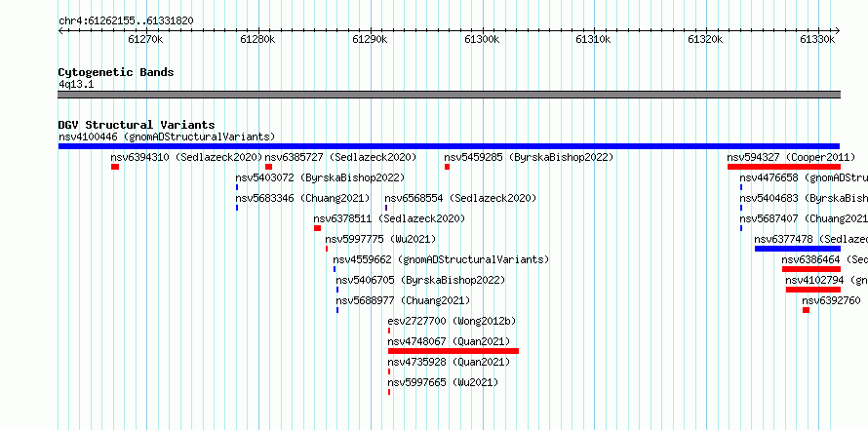This screenshot has width=868, height=430.
Task: Click nsv4559662 gnomADStructuralVariants label
Action: [441, 259]
